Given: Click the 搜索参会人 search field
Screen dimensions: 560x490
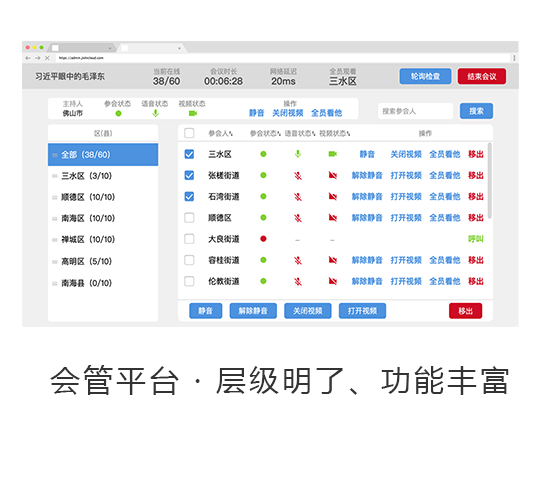Looking at the screenshot, I should tap(415, 111).
